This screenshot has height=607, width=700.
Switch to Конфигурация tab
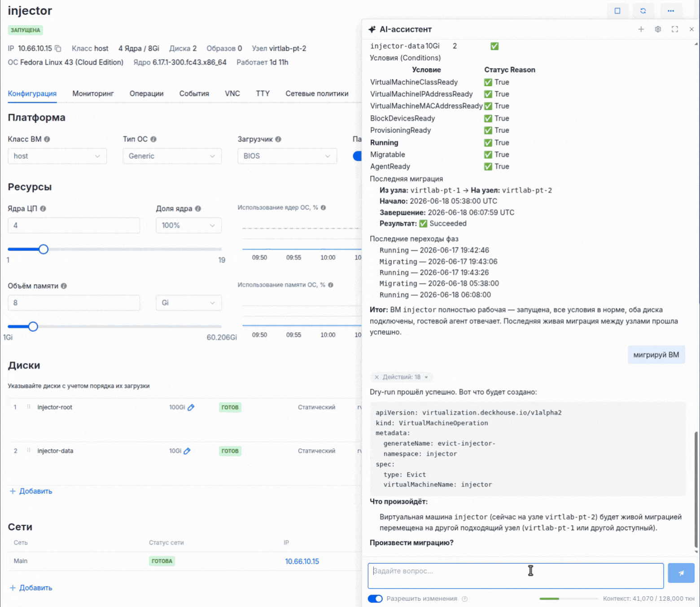click(x=32, y=93)
